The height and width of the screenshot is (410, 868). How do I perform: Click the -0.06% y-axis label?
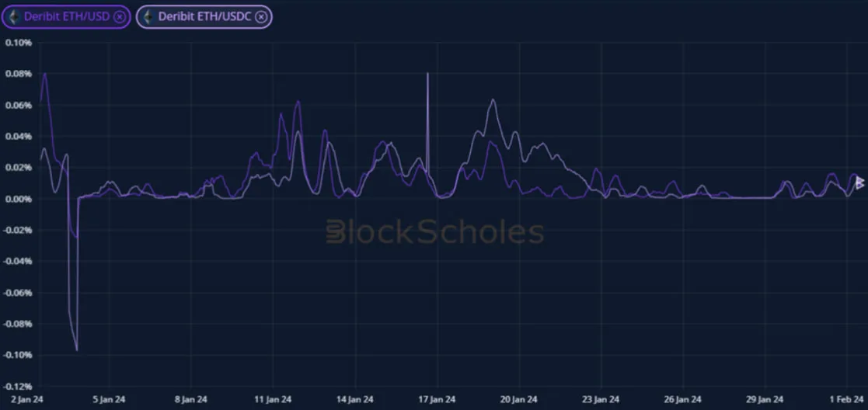(x=18, y=293)
